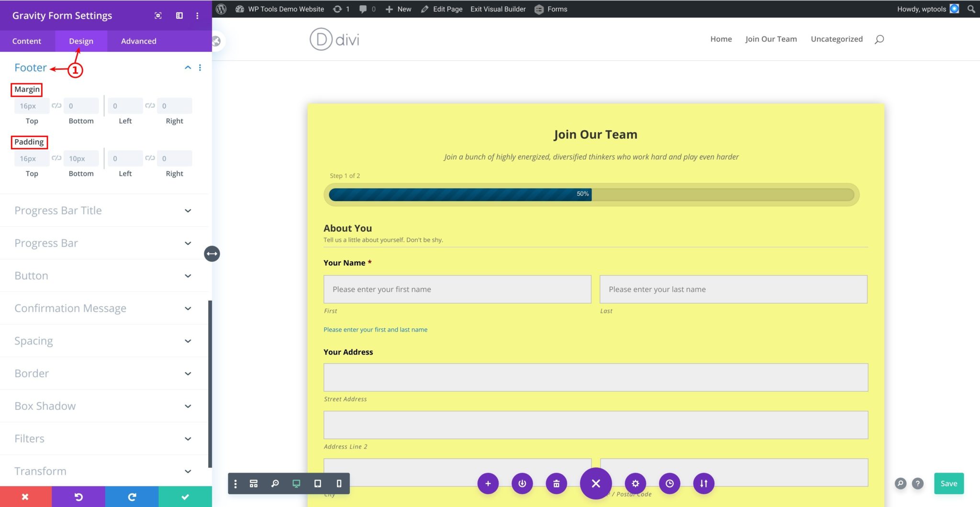Image resolution: width=980 pixels, height=507 pixels.
Task: Click the expand modal fullscreen icon
Action: coord(158,15)
